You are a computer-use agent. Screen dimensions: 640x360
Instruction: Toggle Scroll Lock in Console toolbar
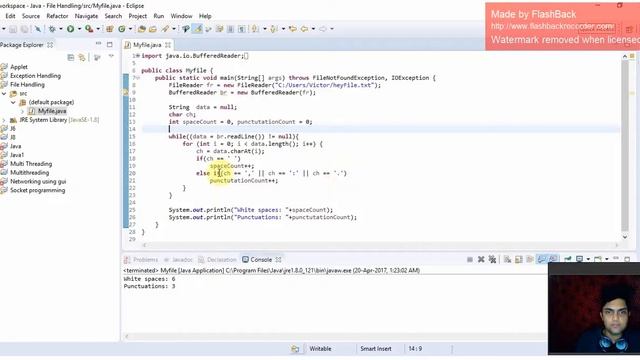pyautogui.click(x=519, y=260)
